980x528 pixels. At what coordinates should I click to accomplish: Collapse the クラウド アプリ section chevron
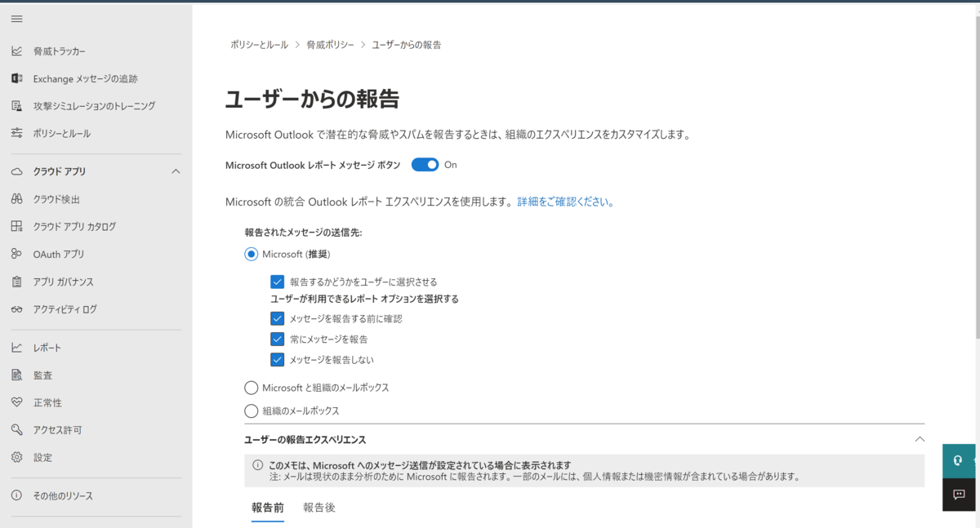click(176, 171)
